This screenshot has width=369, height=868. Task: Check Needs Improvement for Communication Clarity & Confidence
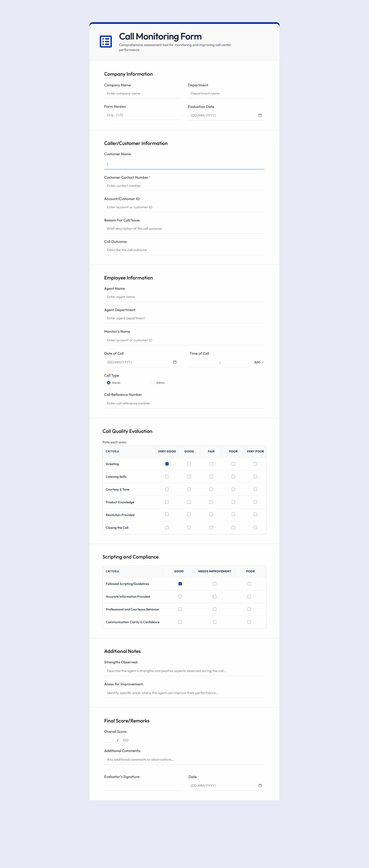214,622
